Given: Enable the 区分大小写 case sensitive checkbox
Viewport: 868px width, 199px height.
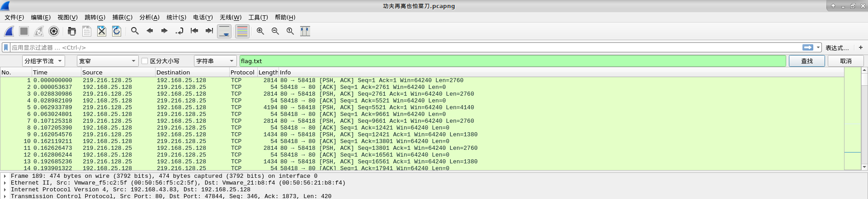Looking at the screenshot, I should 145,61.
